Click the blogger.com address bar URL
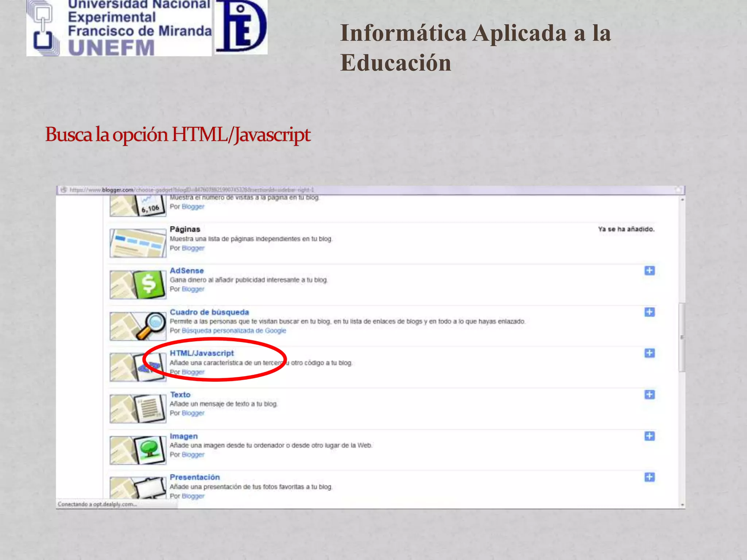747x560 pixels. (x=191, y=190)
